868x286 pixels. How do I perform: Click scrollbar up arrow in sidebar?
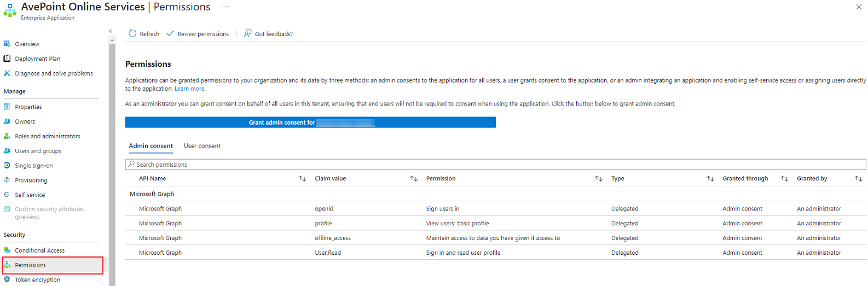point(112,40)
